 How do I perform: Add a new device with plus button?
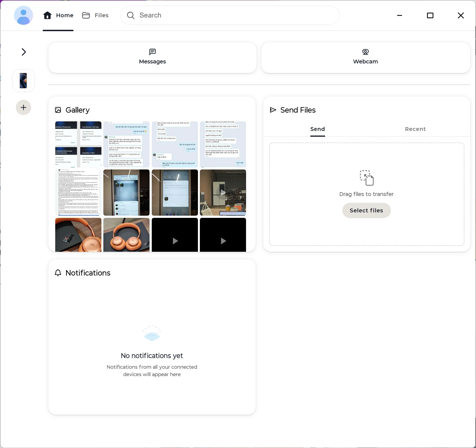click(24, 107)
